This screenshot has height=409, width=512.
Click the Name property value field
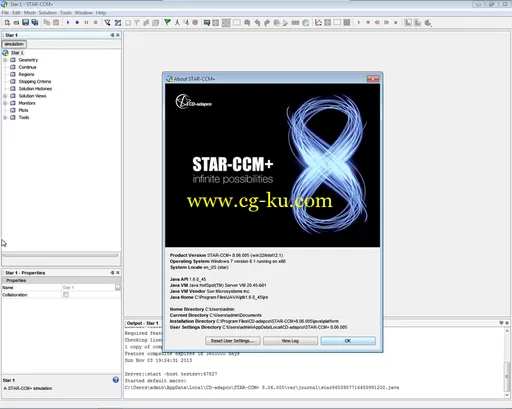coord(88,287)
